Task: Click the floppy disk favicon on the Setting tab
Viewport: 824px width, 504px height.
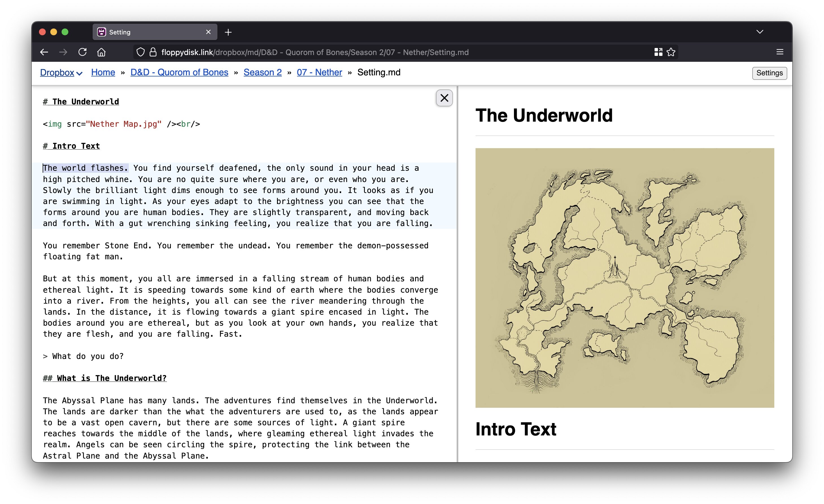Action: pos(103,32)
